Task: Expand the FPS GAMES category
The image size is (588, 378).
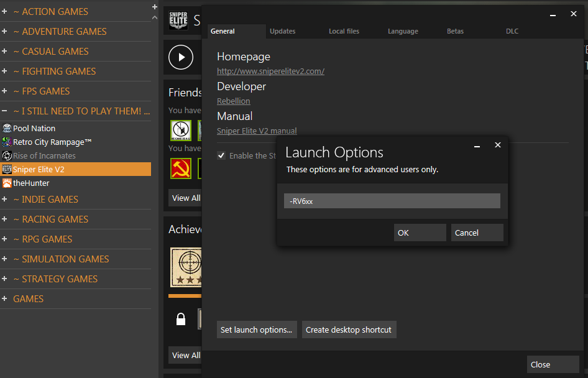Action: click(x=4, y=91)
